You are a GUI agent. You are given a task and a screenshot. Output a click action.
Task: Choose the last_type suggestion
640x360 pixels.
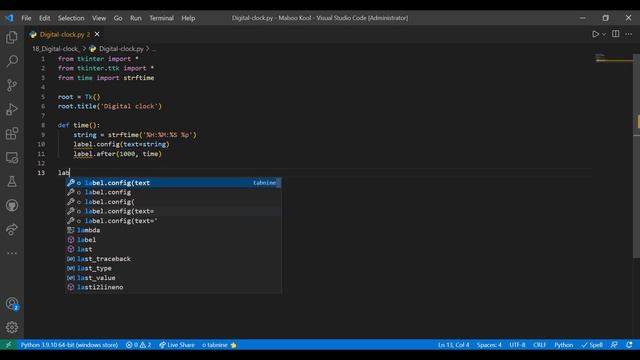click(173, 268)
